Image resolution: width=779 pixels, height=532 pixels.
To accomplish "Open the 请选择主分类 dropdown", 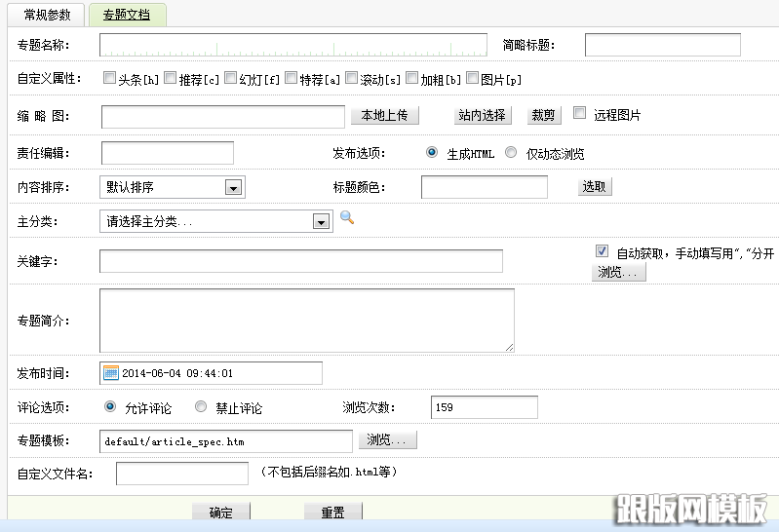I will tap(321, 222).
